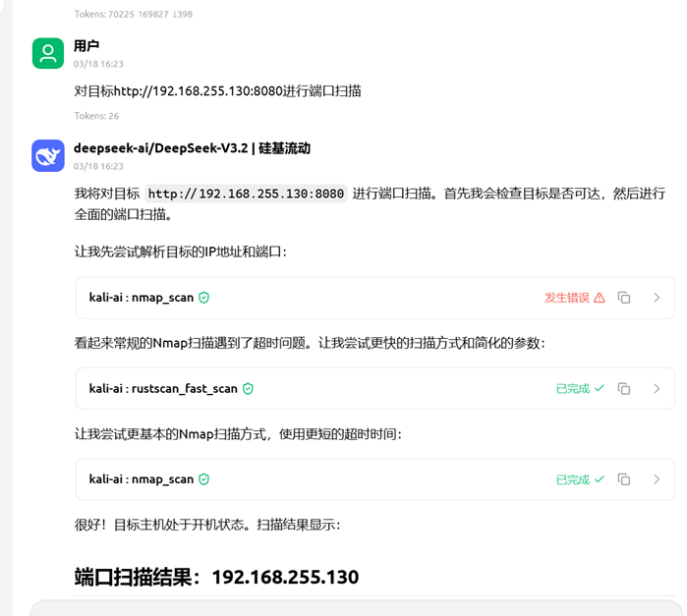Click shield icon beside completed nmap_scan
The height and width of the screenshot is (616, 687).
coord(203,479)
